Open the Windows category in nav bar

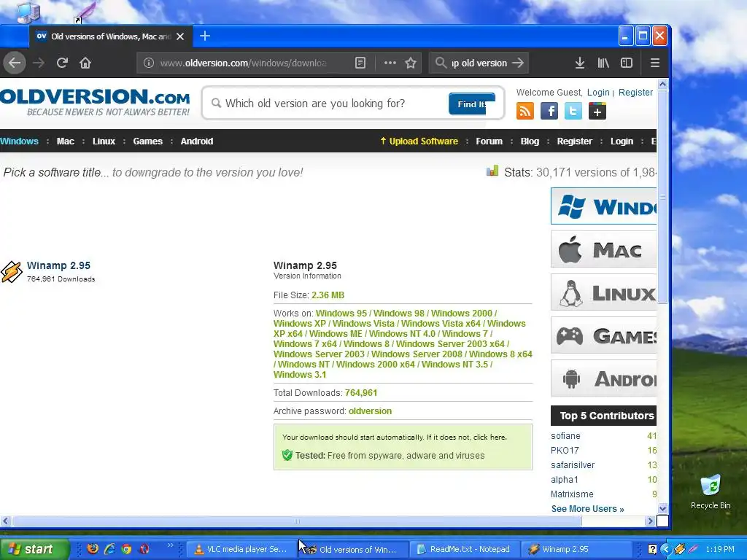click(19, 141)
